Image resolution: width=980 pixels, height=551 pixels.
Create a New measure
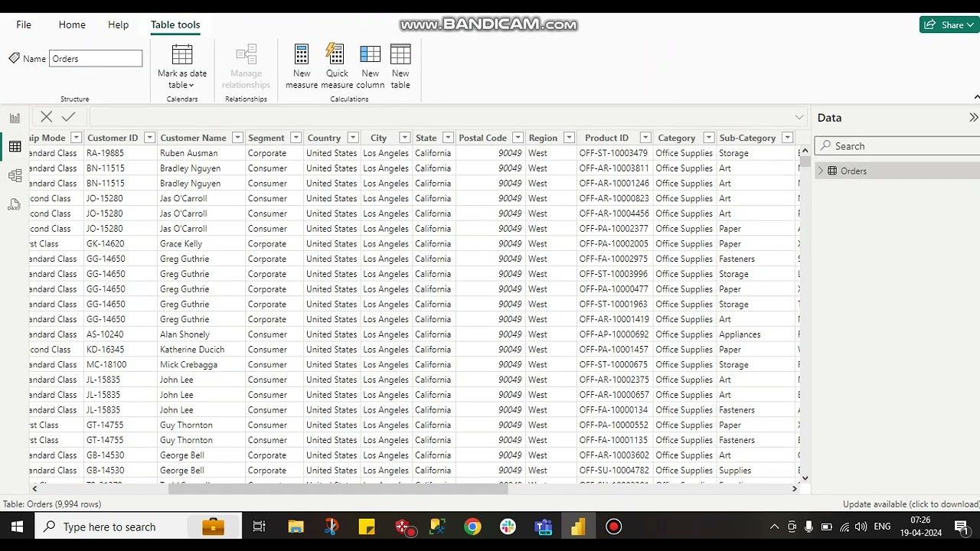tap(302, 67)
